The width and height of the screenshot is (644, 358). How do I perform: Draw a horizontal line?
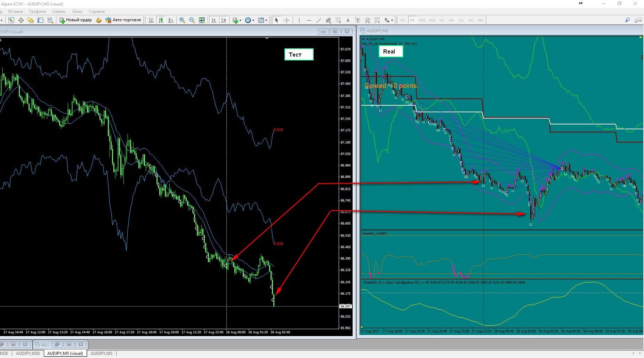309,20
